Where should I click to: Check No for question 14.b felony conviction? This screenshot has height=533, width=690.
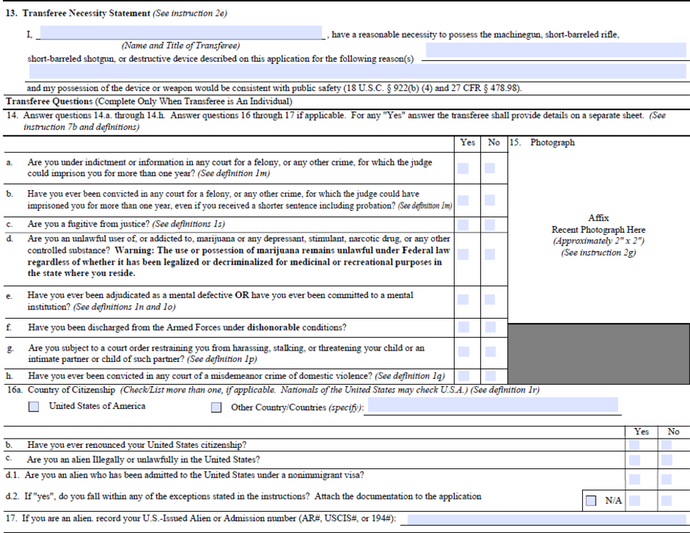point(490,198)
